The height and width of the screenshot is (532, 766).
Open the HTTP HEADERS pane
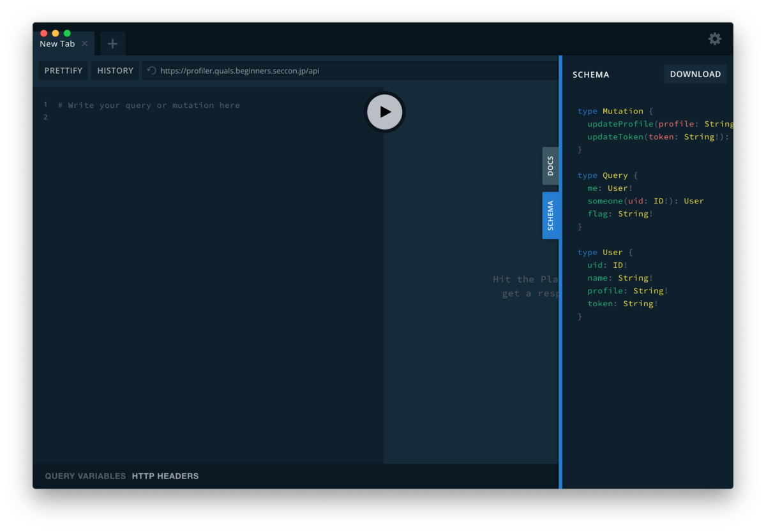(x=165, y=476)
